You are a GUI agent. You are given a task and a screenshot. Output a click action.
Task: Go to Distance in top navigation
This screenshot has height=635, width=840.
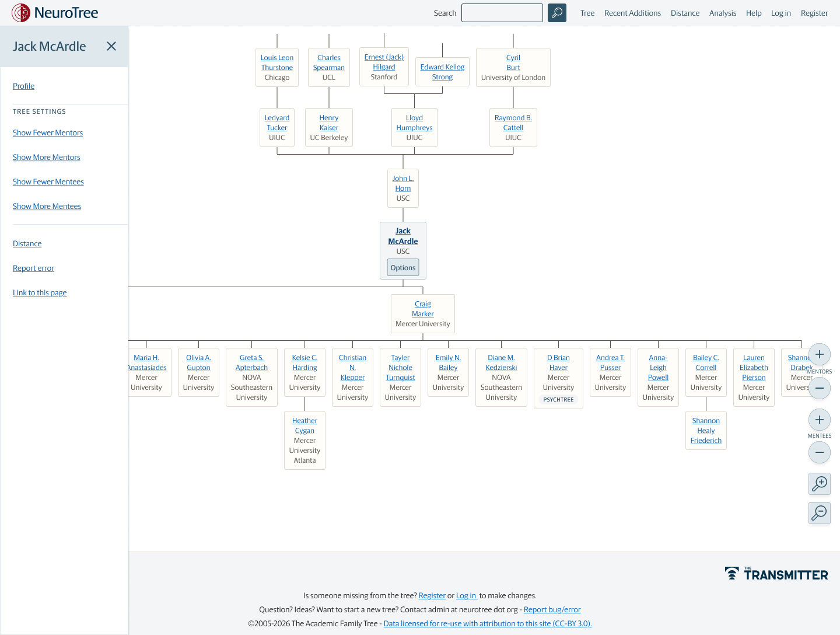(685, 13)
